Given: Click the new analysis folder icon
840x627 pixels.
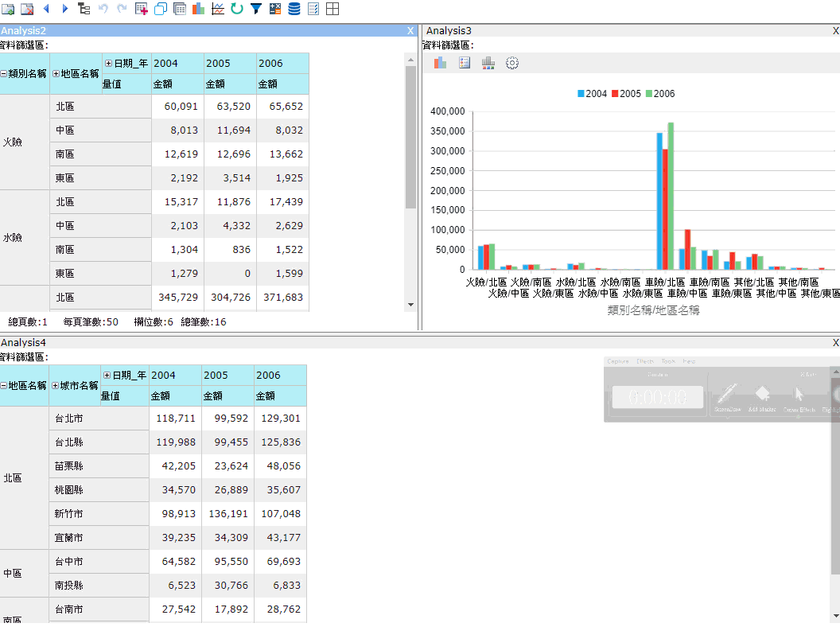Looking at the screenshot, I should click(x=8, y=9).
